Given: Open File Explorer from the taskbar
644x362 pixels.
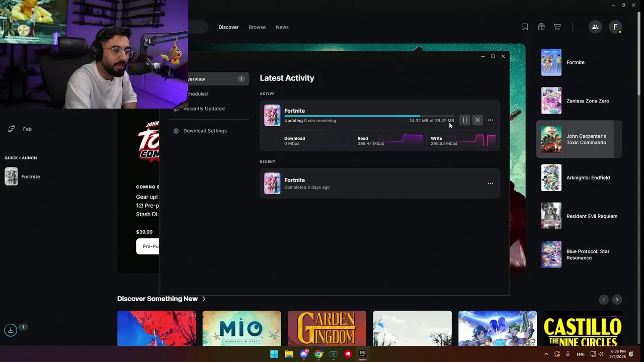Looking at the screenshot, I should click(289, 354).
